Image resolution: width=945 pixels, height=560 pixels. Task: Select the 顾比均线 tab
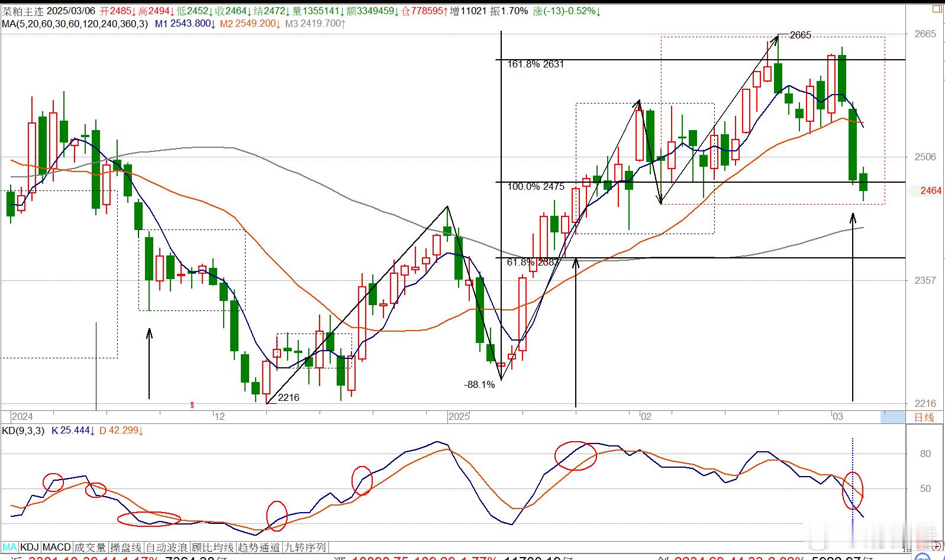(x=213, y=548)
